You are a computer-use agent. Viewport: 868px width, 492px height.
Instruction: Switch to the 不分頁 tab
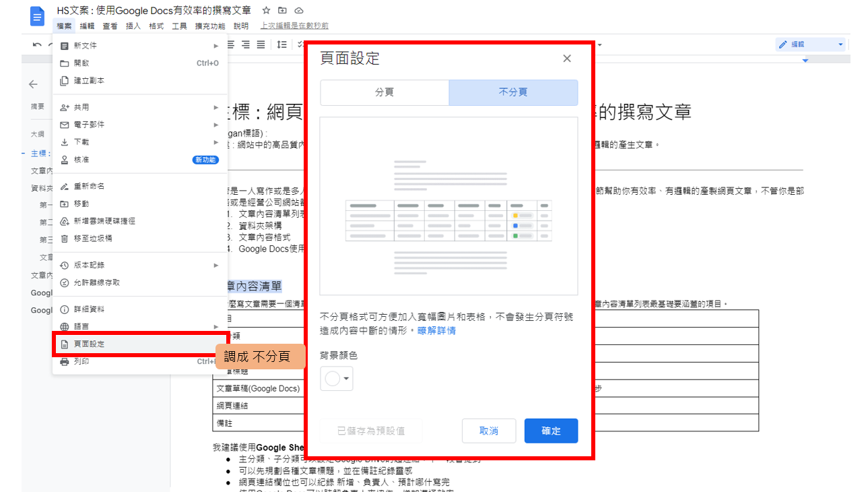coord(513,92)
